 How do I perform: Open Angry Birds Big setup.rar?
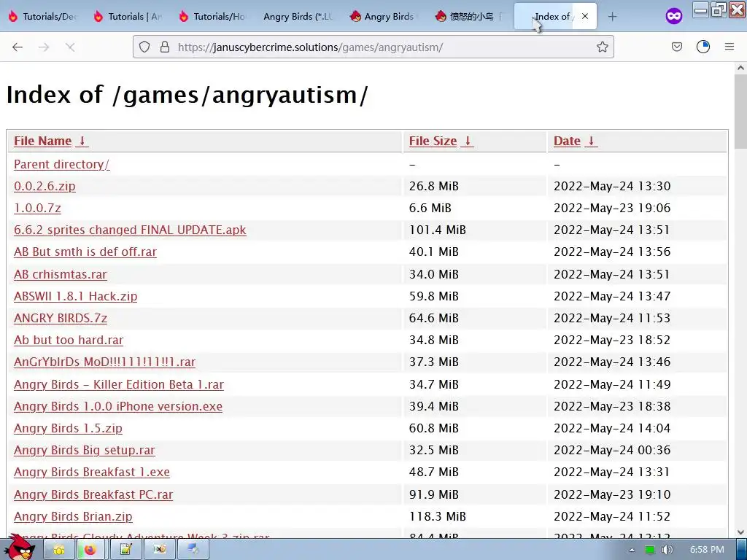tap(85, 450)
